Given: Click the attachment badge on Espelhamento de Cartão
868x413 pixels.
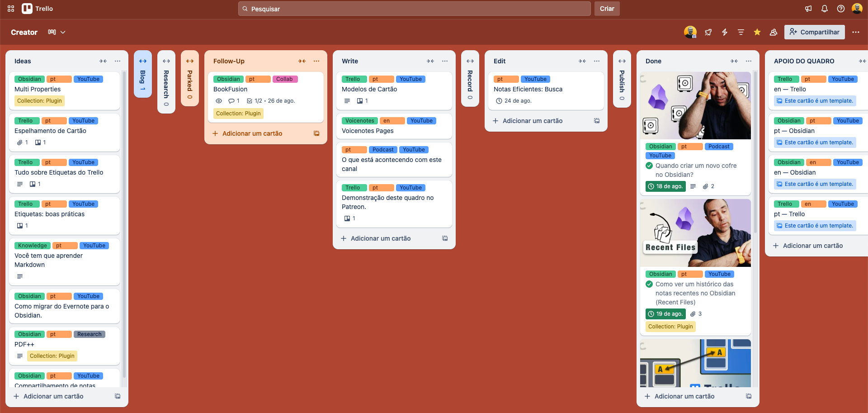Looking at the screenshot, I should click(23, 142).
